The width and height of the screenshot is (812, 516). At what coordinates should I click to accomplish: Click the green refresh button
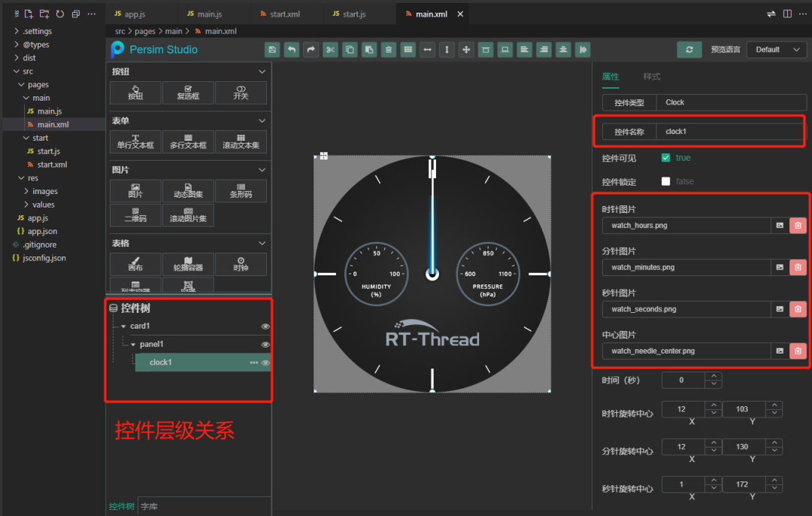689,50
